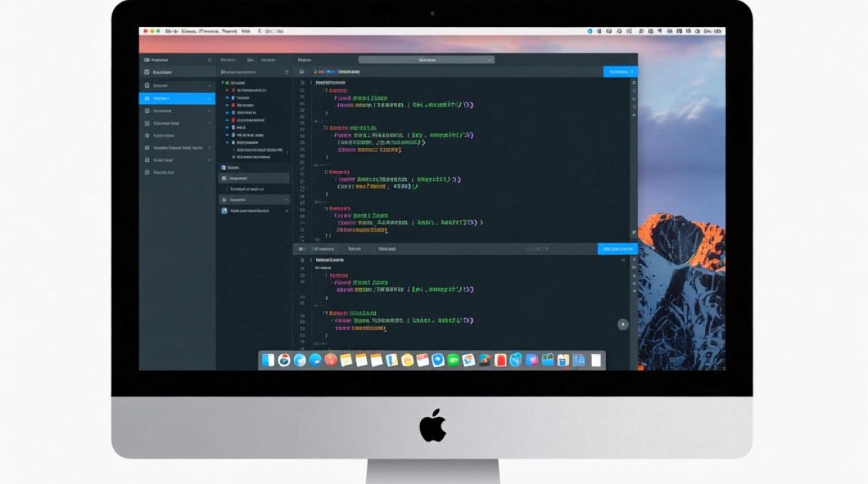Click the hamburger icon in left sidebar header
868x484 pixels.
click(209, 60)
